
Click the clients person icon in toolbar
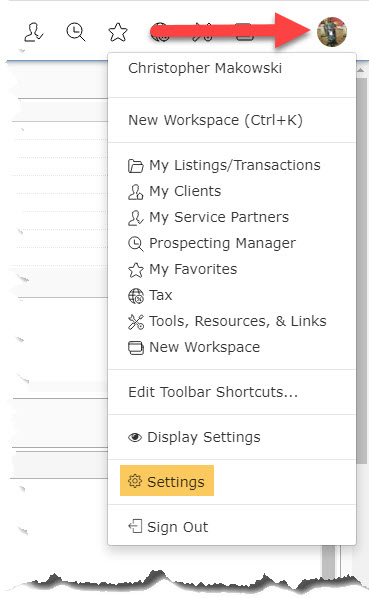[x=34, y=32]
